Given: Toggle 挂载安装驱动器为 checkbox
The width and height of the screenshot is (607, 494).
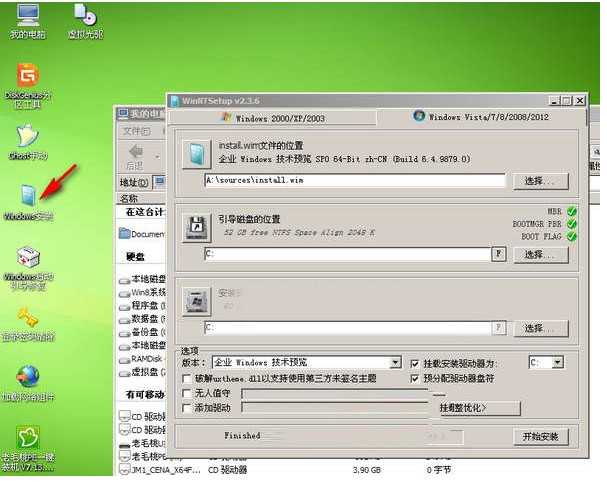Looking at the screenshot, I should click(x=415, y=364).
